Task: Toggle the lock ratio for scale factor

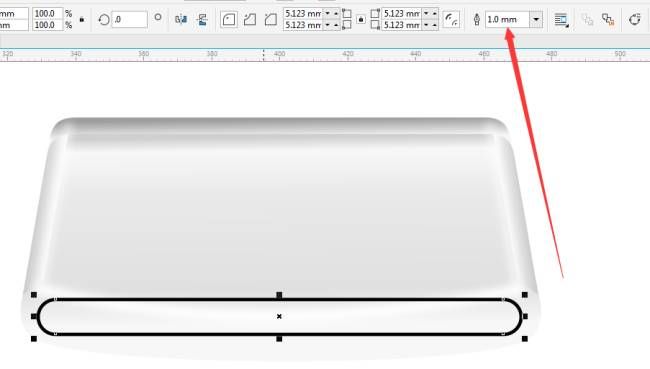Action: [x=82, y=19]
